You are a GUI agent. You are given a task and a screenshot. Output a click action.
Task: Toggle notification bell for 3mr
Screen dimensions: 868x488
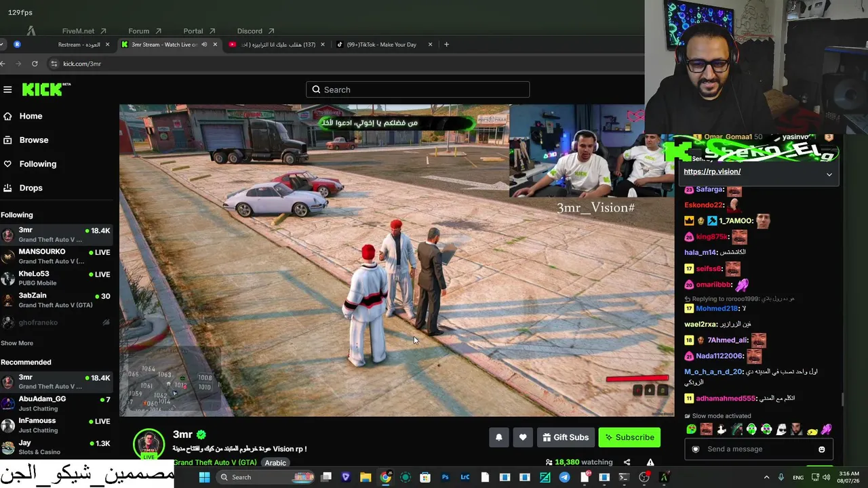click(499, 437)
